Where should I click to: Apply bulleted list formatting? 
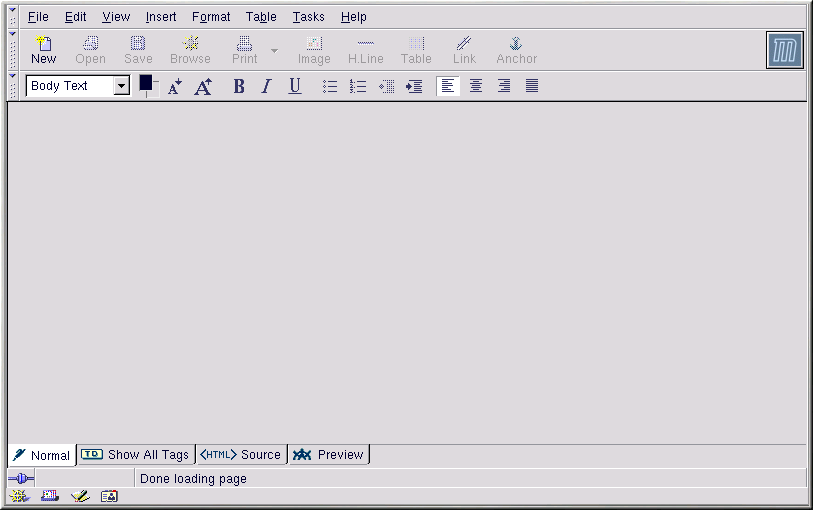coord(330,87)
